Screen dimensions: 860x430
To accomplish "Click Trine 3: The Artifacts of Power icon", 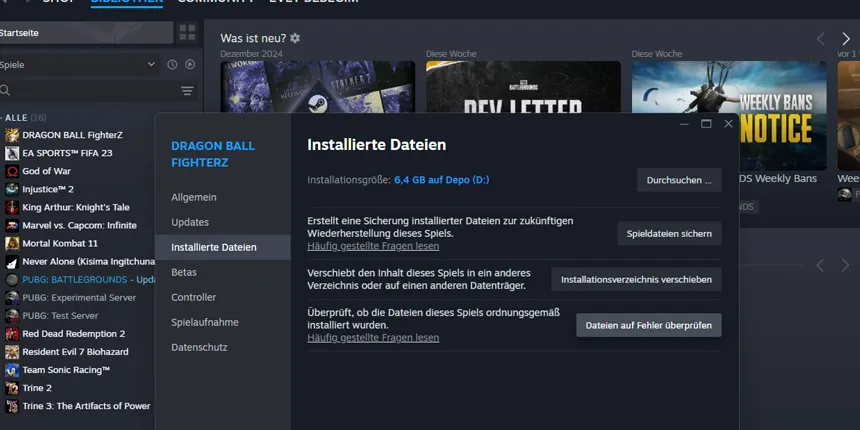I will pyautogui.click(x=12, y=406).
